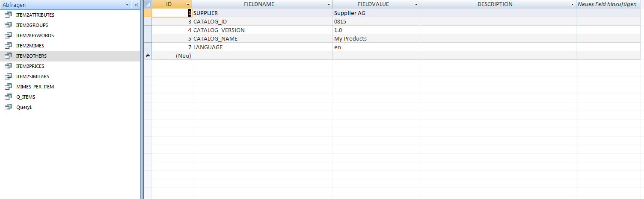The width and height of the screenshot is (644, 199).
Task: Click the ITEM2PRICES query icon
Action: tap(8, 66)
